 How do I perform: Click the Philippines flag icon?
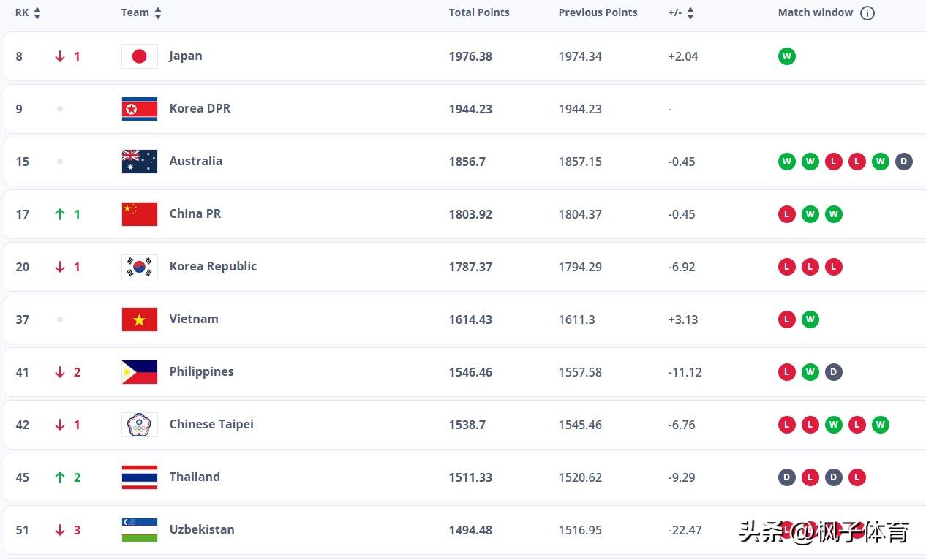coord(139,372)
